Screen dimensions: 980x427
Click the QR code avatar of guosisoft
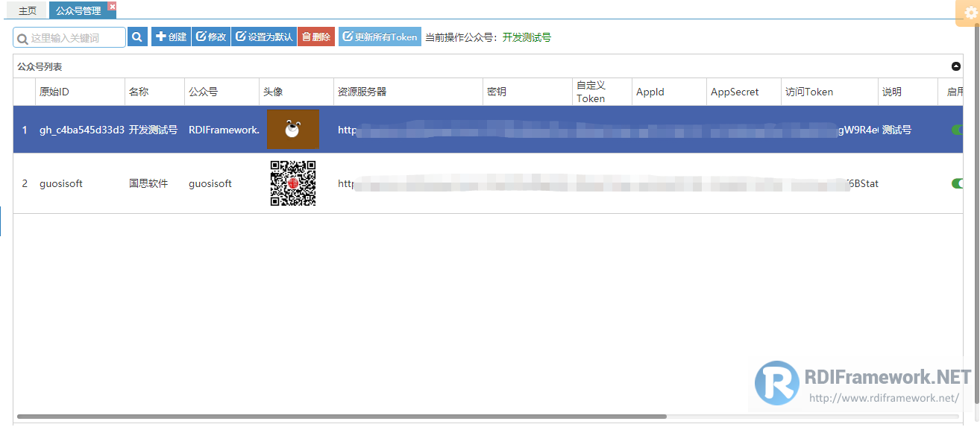click(292, 183)
